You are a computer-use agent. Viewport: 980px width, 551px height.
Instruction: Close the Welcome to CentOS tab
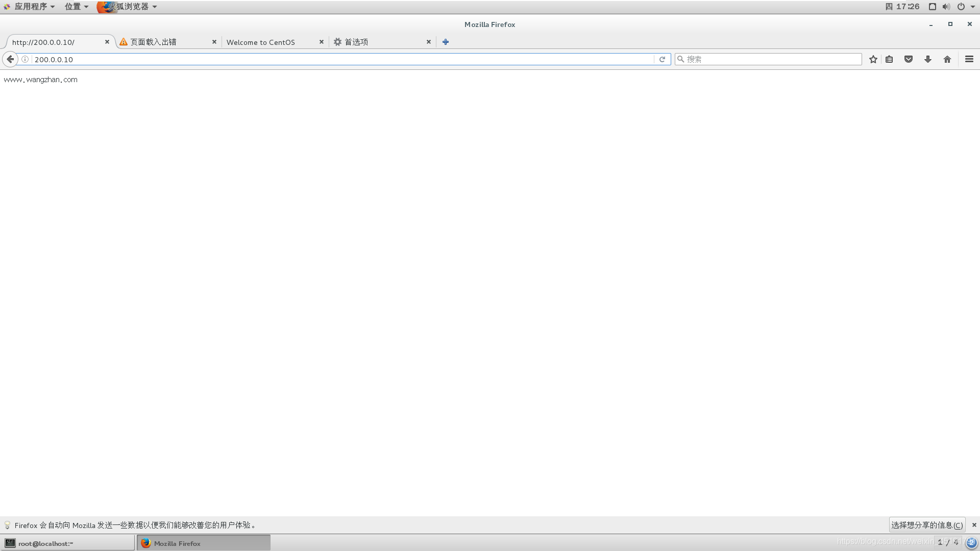[x=322, y=42]
